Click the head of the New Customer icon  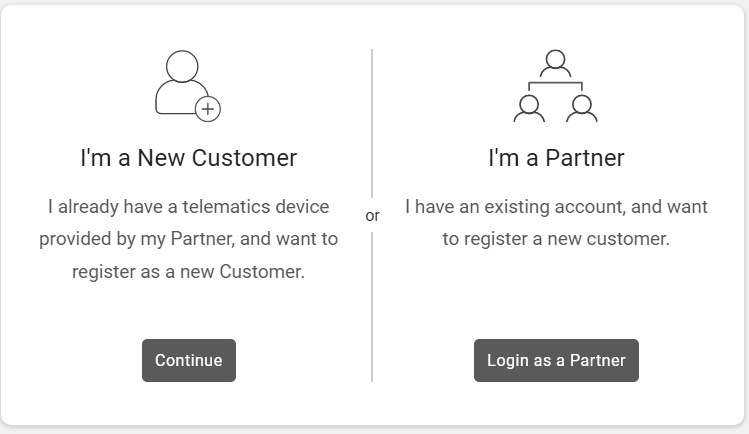182,66
